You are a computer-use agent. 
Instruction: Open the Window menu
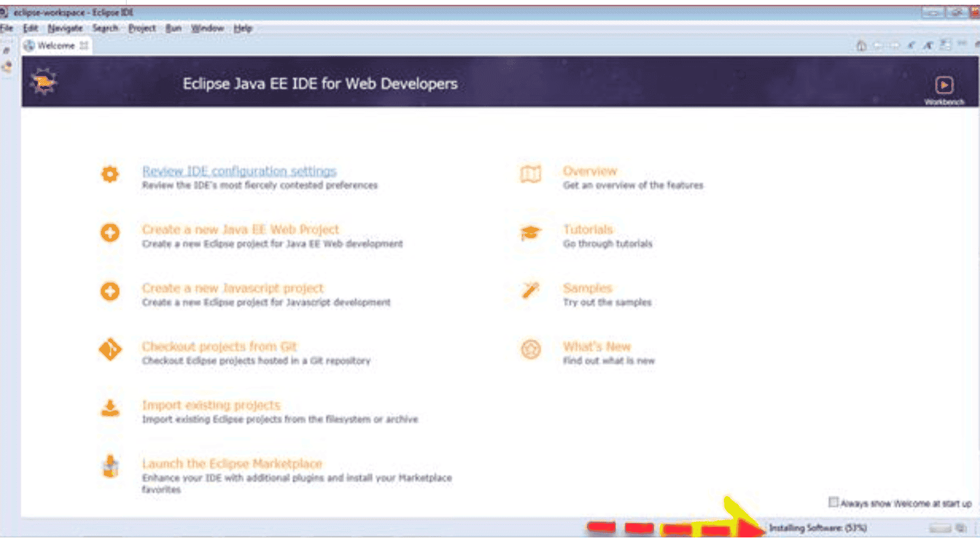click(208, 28)
